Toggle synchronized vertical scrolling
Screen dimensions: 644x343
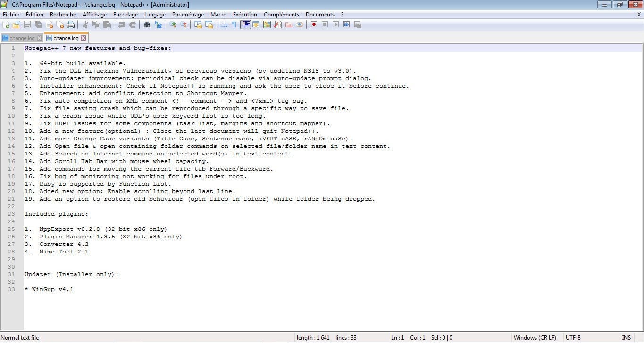tap(198, 24)
